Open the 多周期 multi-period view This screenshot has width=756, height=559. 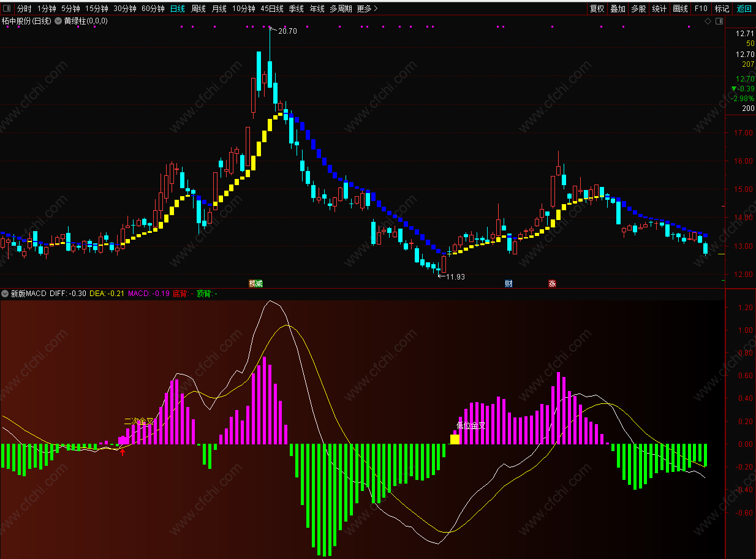(x=341, y=9)
